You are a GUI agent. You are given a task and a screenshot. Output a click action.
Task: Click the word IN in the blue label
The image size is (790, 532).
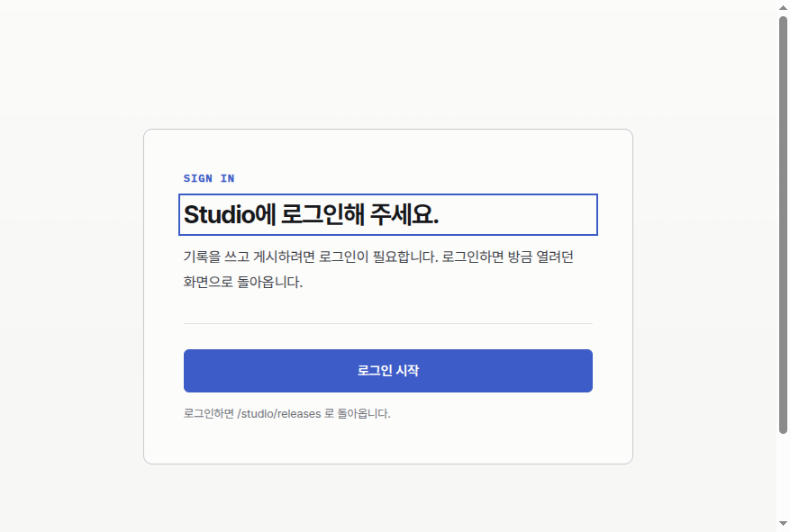click(x=227, y=178)
